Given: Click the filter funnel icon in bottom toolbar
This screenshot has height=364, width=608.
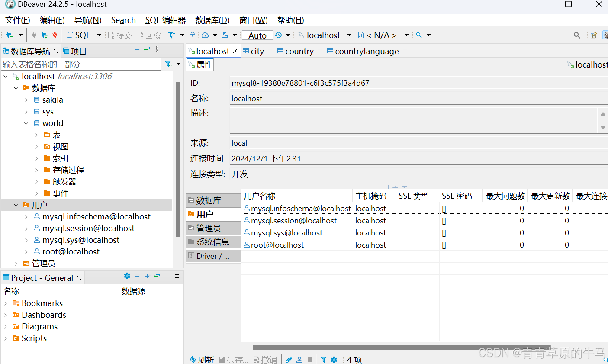Looking at the screenshot, I should [x=324, y=360].
